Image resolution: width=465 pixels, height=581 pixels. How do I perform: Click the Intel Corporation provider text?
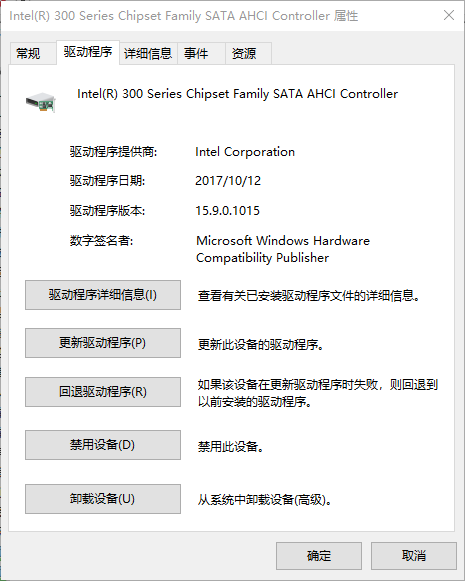tap(245, 152)
